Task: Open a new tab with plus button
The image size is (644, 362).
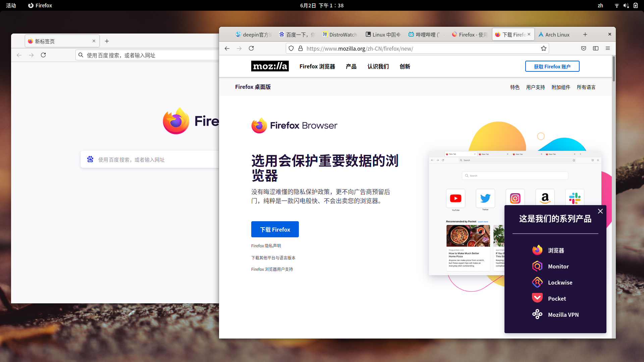Action: 585,35
